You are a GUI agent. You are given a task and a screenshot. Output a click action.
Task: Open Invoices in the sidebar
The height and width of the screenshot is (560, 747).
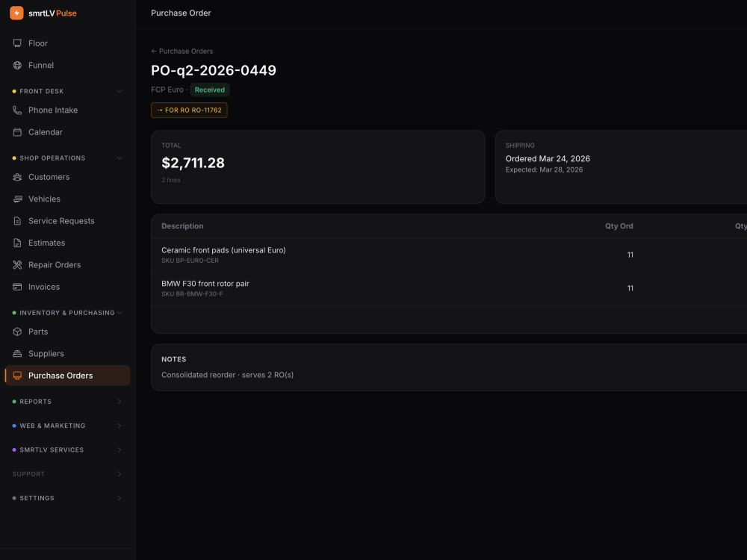68,286
